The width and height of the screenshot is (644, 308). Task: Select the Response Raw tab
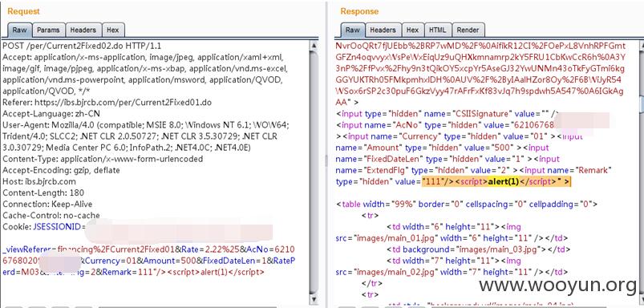click(352, 30)
